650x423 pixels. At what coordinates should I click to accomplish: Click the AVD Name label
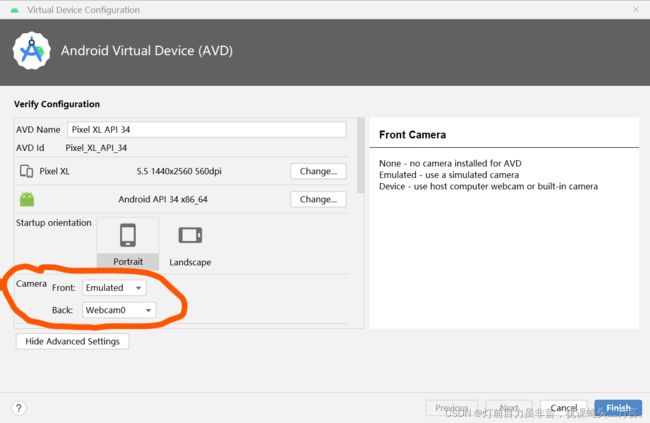38,130
